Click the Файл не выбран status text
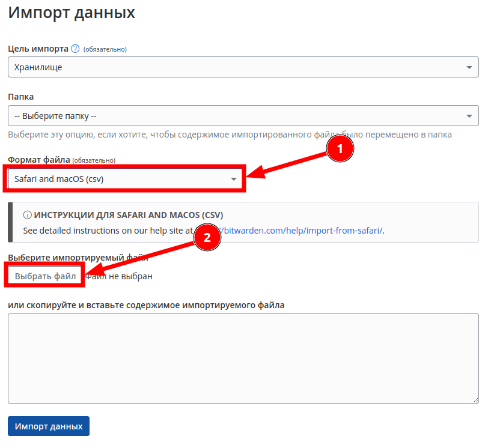 coord(120,276)
